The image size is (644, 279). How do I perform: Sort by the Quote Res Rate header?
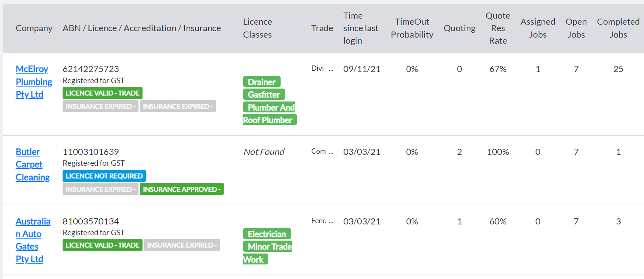(498, 28)
